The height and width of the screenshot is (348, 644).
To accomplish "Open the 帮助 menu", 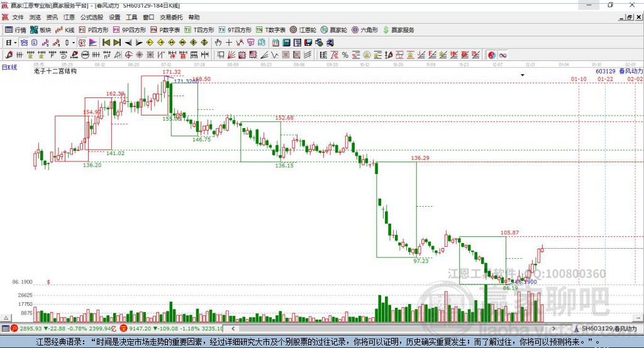I will click(x=194, y=17).
